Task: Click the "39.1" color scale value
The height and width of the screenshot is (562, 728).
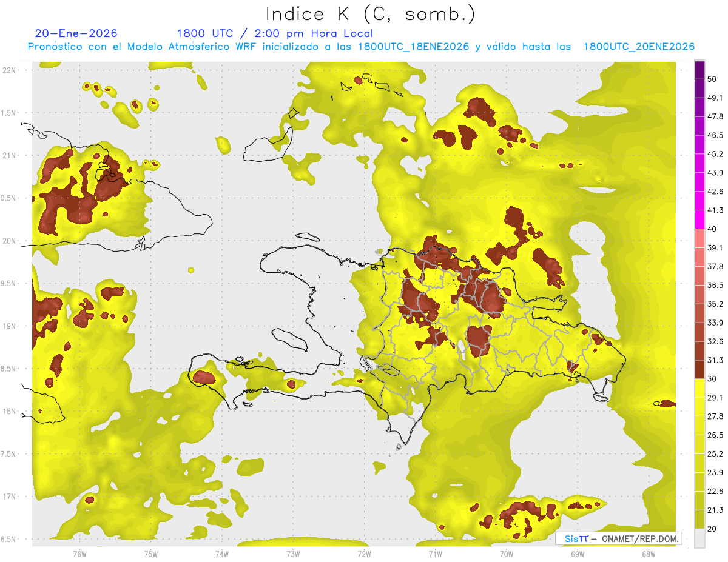Action: tap(715, 248)
